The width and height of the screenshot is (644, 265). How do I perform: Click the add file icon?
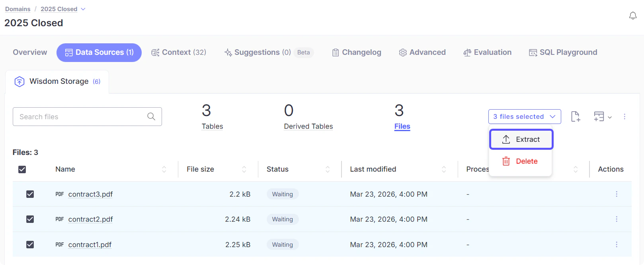point(576,116)
